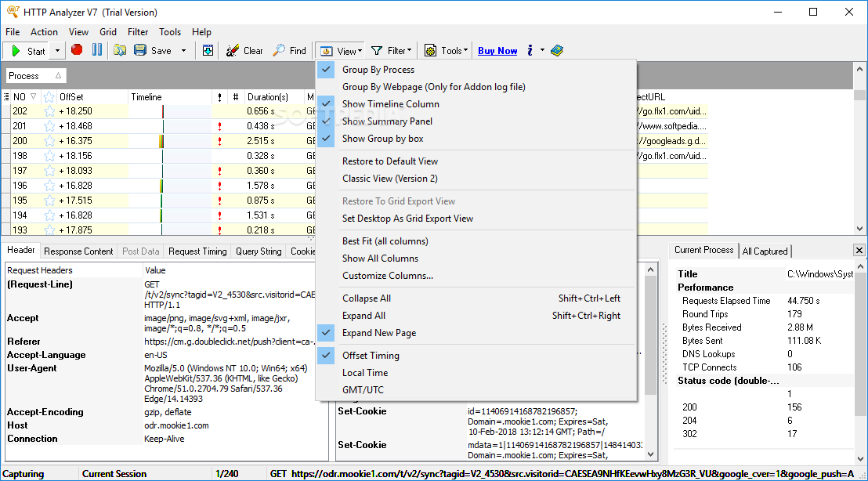Switch to the Request Timing tab
This screenshot has height=481, width=868.
click(197, 251)
